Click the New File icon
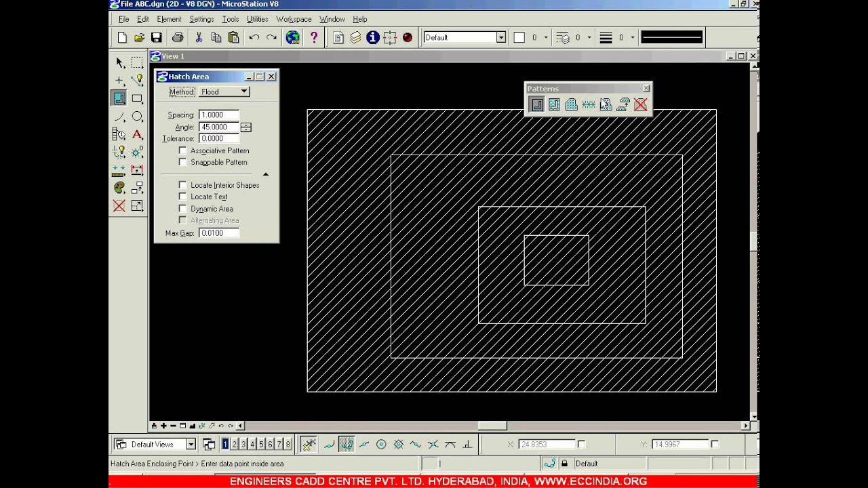This screenshot has width=868, height=488. pyautogui.click(x=122, y=38)
